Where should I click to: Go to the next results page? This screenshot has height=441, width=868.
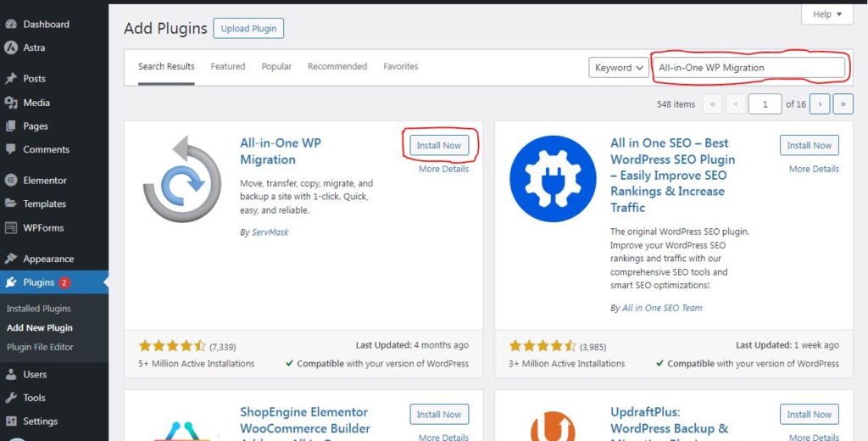coord(820,104)
